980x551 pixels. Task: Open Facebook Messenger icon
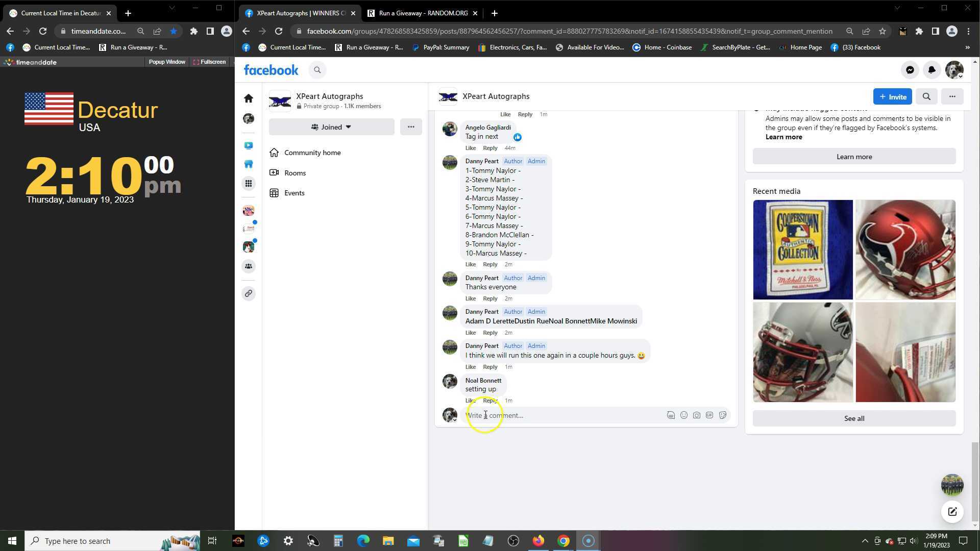(910, 70)
